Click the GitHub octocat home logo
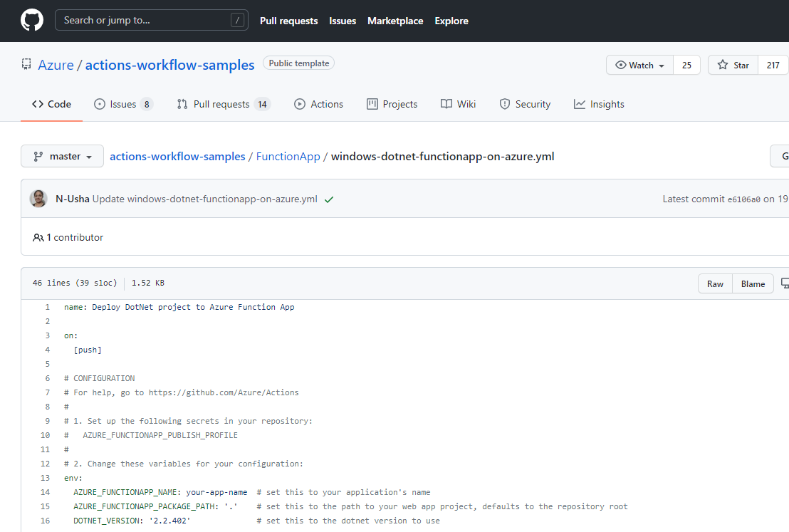This screenshot has height=532, width=789. [31, 21]
